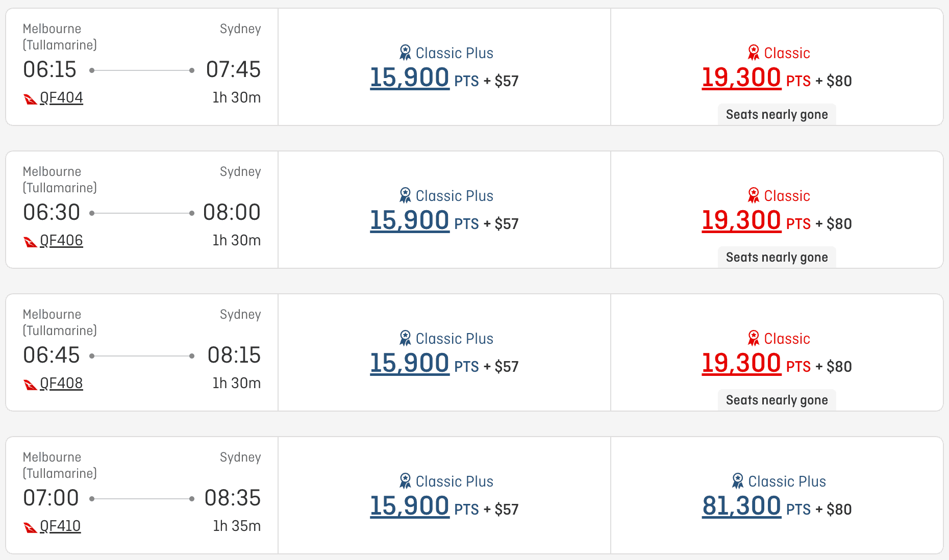Viewport: 949px width, 560px height.
Task: Open flight details for QF410
Action: (59, 526)
